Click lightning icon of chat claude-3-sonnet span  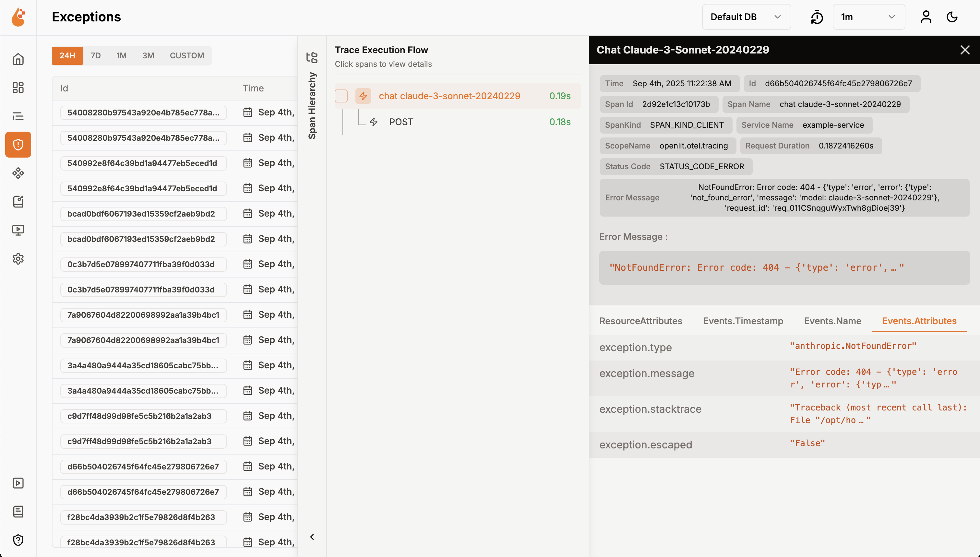(x=363, y=96)
